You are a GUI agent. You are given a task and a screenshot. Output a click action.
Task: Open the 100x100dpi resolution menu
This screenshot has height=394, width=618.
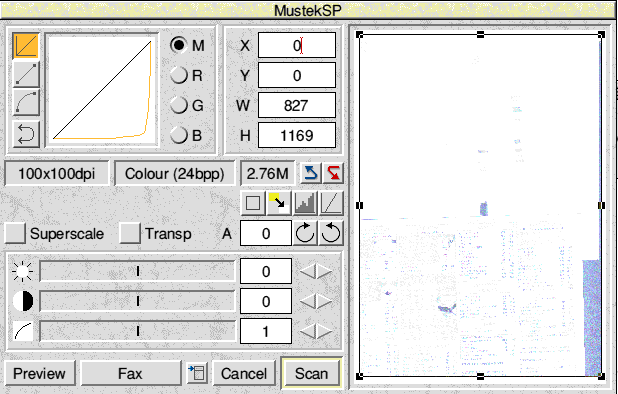(x=57, y=173)
